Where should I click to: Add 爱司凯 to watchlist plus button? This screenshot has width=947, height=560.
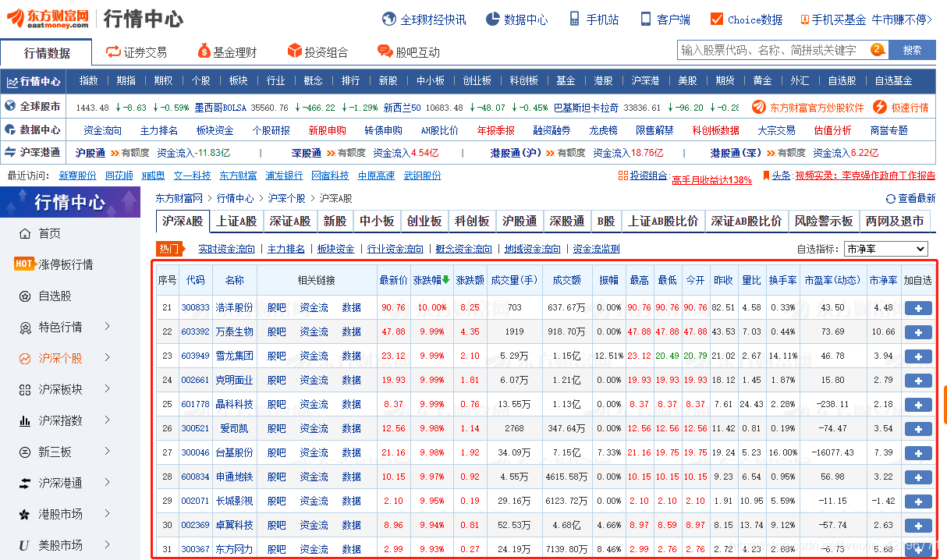point(918,429)
